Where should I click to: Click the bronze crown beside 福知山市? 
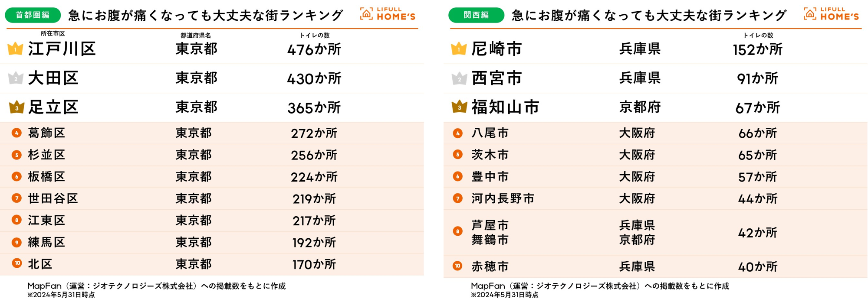pyautogui.click(x=459, y=107)
